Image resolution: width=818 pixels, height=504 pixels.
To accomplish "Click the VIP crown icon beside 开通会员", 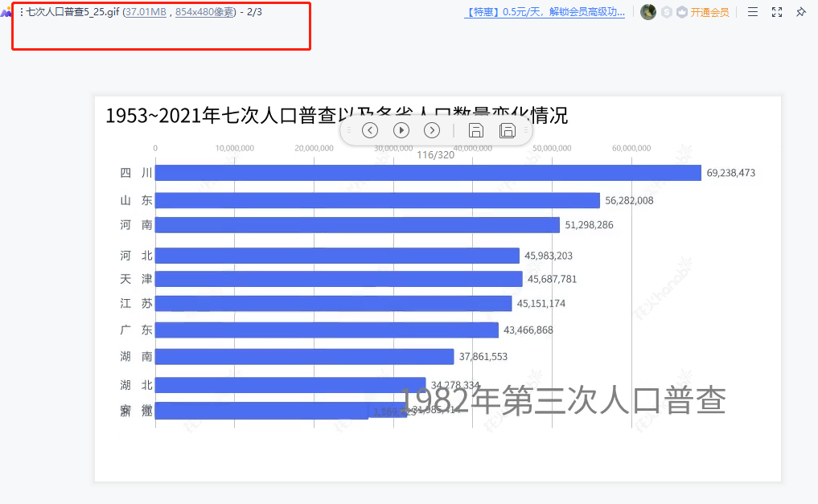I will [x=682, y=12].
